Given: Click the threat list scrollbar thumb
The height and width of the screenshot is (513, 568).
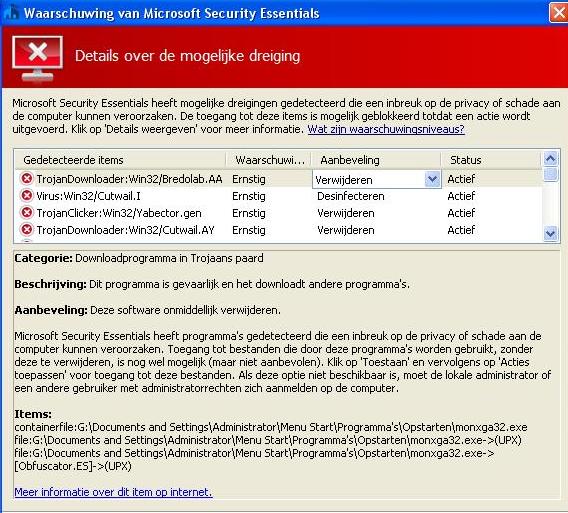Looking at the screenshot, I should click(x=550, y=174).
